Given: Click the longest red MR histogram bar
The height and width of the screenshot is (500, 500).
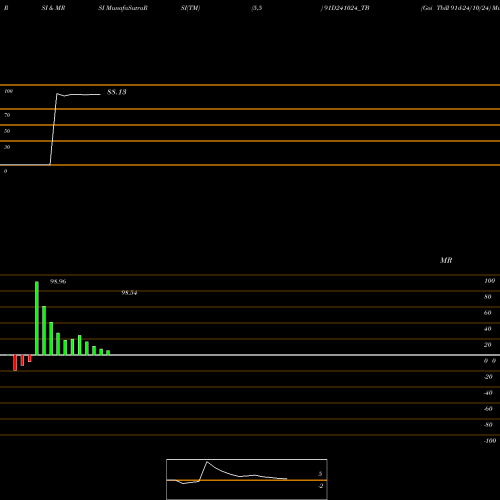Looking at the screenshot, I should (x=15, y=363).
